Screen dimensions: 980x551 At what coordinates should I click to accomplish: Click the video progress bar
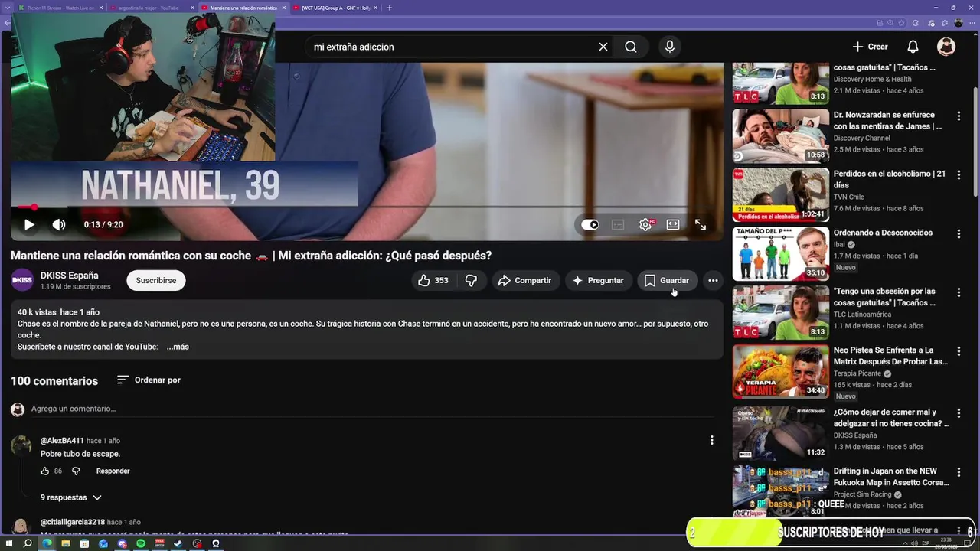point(367,207)
